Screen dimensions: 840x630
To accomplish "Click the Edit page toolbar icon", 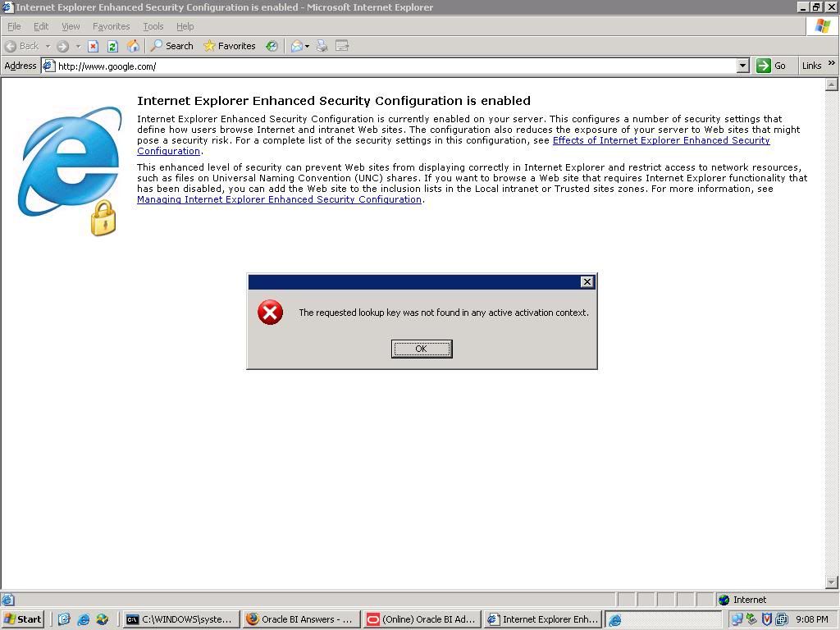I will 342,46.
